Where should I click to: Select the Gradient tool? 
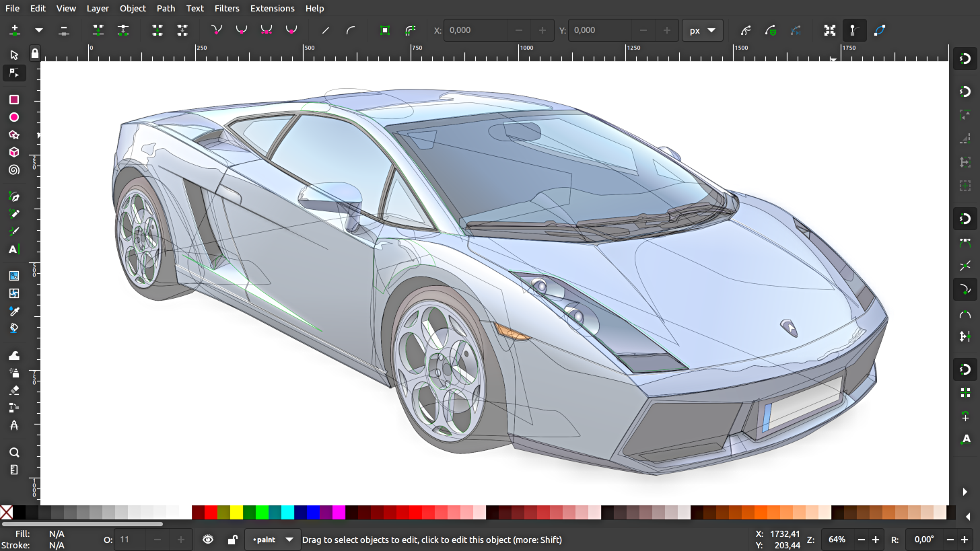click(x=14, y=276)
